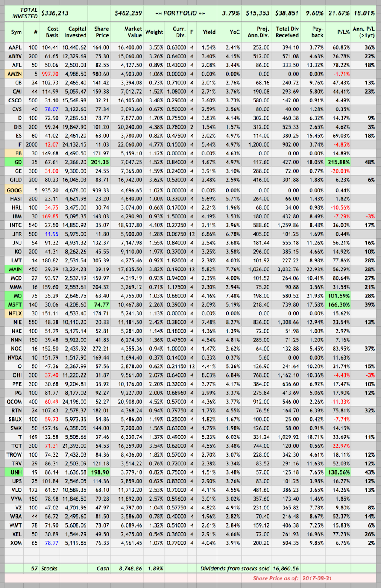Click the Total Div Received header

pos(287,32)
